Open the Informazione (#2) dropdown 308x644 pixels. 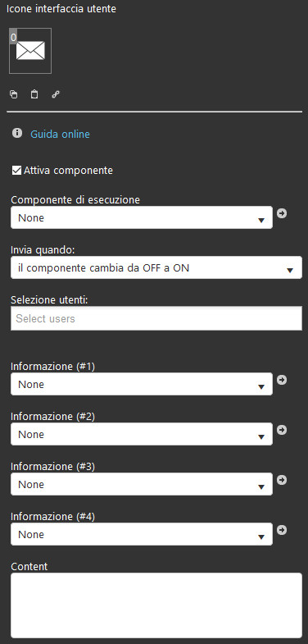click(x=142, y=434)
